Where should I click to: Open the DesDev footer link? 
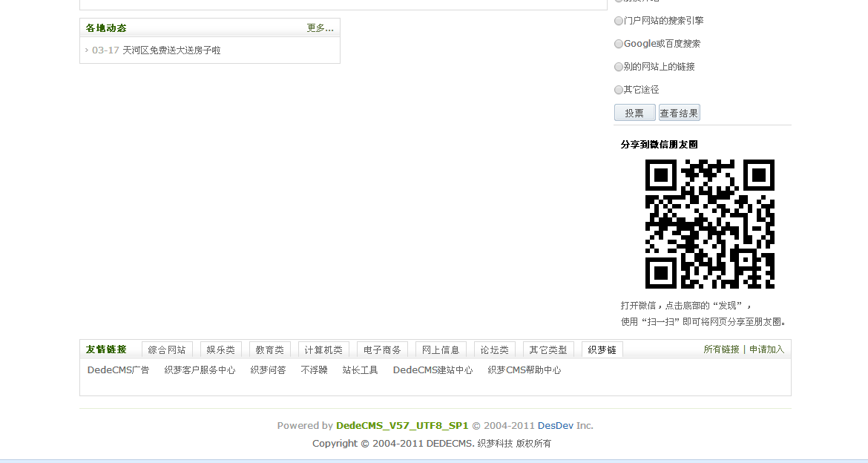[x=555, y=426]
